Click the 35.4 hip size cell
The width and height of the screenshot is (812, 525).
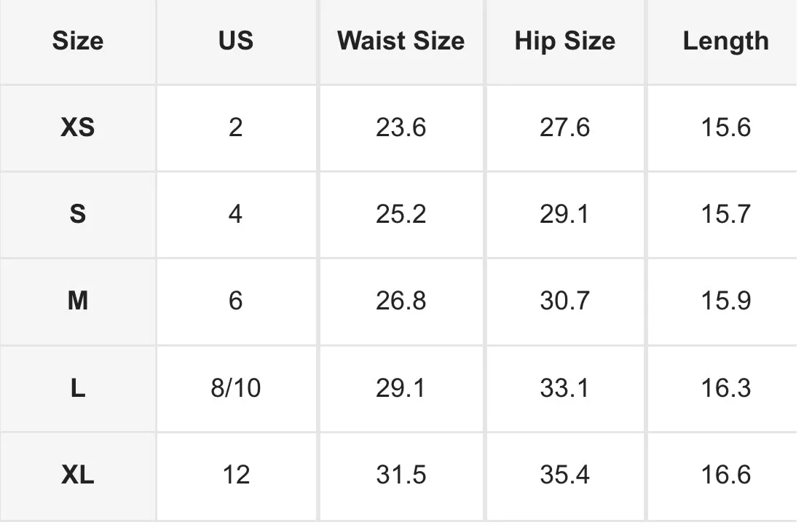(x=565, y=475)
